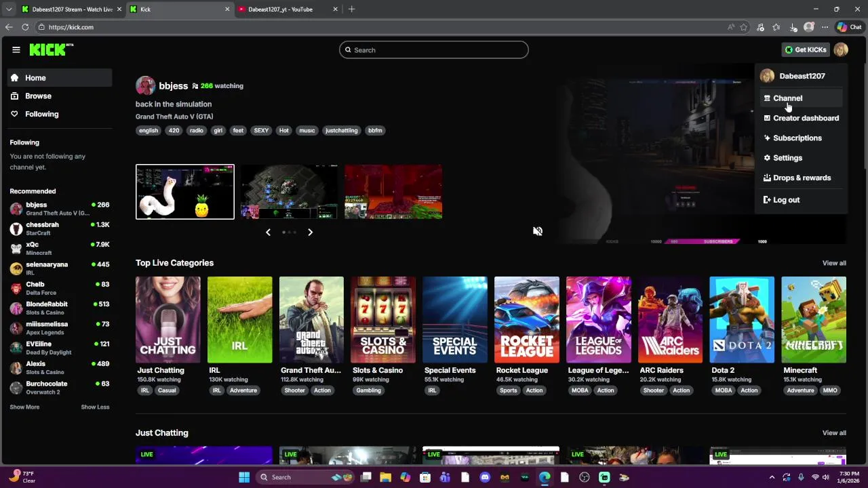Screen dimensions: 868x488
Task: Open the browser tab search dropdown
Action: pos(8,9)
